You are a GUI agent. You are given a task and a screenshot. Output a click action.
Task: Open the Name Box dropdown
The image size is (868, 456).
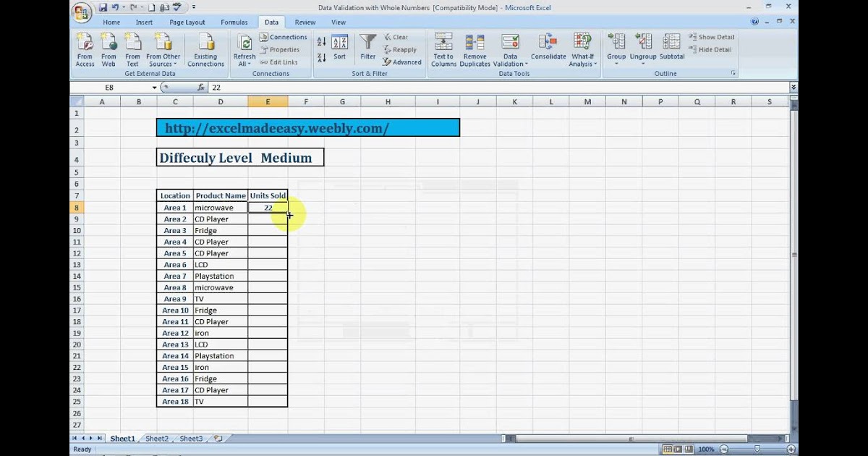point(154,88)
